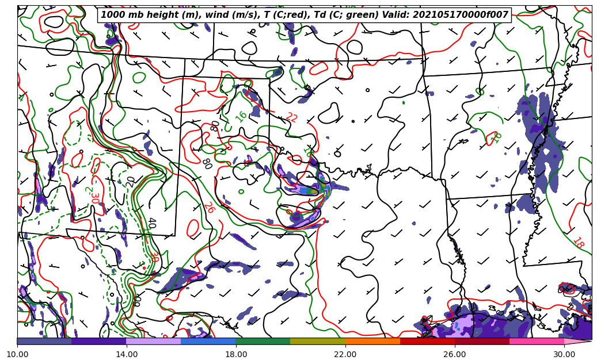597x364 pixels.
Task: Select the 26.00 colorbar tick label
Action: [455, 355]
